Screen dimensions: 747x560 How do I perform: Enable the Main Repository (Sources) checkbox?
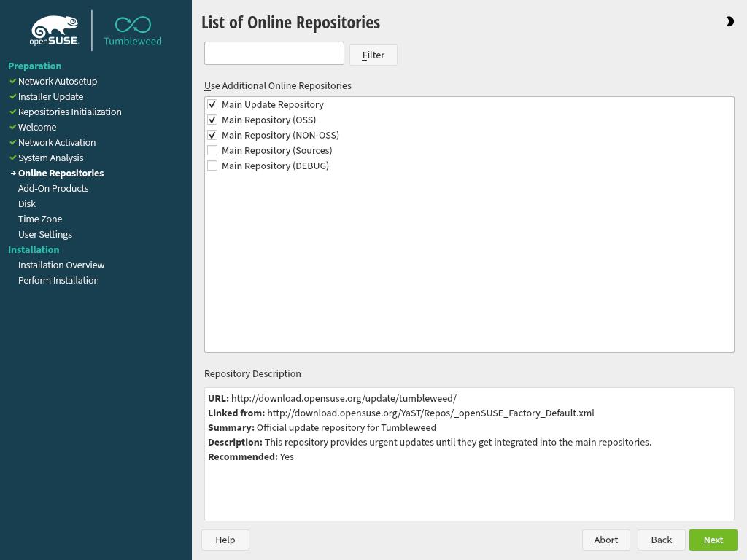(x=212, y=150)
